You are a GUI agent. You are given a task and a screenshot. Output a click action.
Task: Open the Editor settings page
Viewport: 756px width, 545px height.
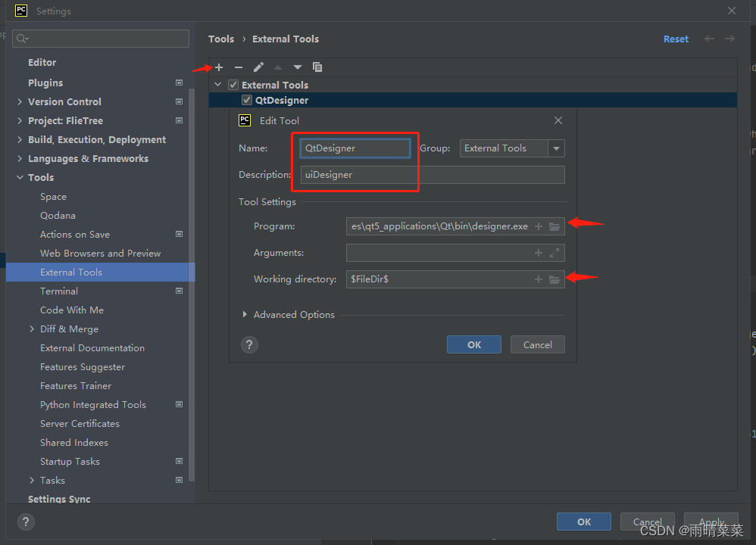click(42, 63)
